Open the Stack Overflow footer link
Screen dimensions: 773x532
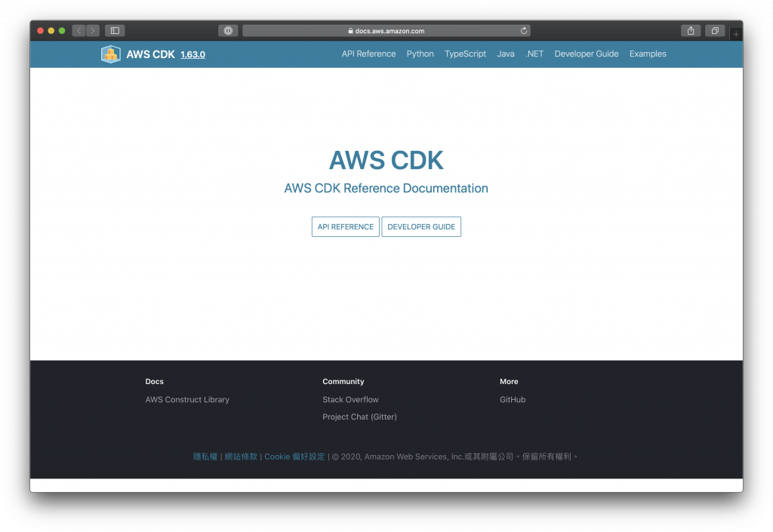[x=350, y=399]
